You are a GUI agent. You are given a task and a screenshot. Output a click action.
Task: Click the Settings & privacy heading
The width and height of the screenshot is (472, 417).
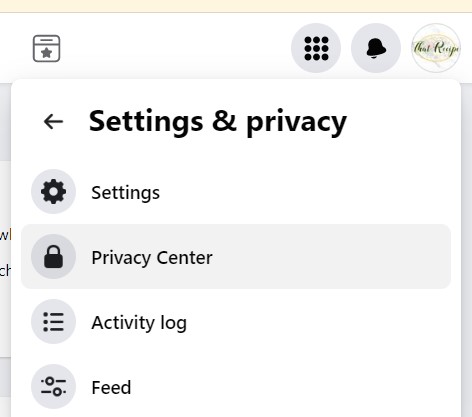(218, 122)
